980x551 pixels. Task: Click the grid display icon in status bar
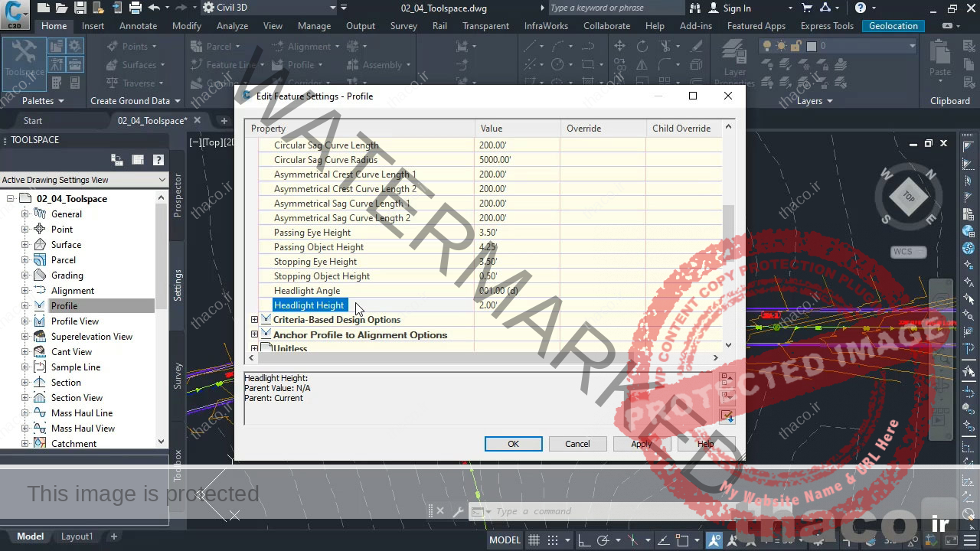point(534,540)
